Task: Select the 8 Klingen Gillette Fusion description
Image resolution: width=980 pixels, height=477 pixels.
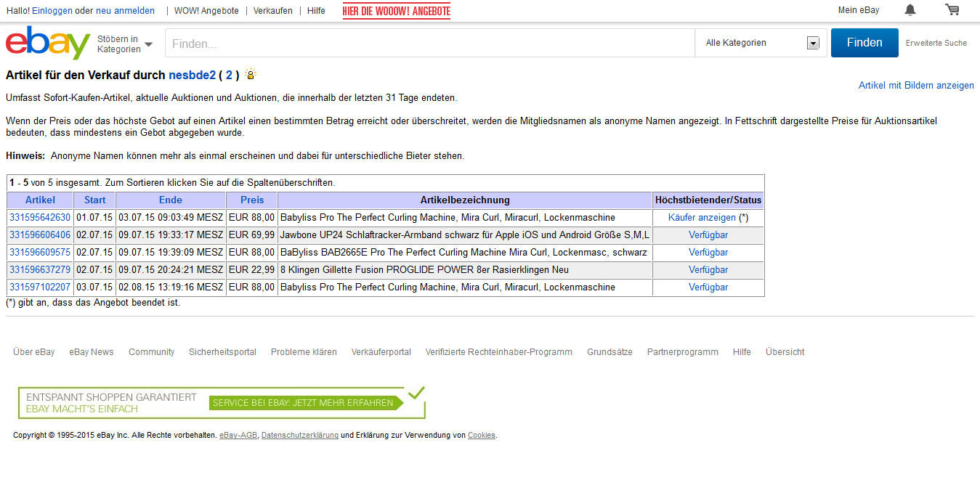Action: pyautogui.click(x=424, y=270)
